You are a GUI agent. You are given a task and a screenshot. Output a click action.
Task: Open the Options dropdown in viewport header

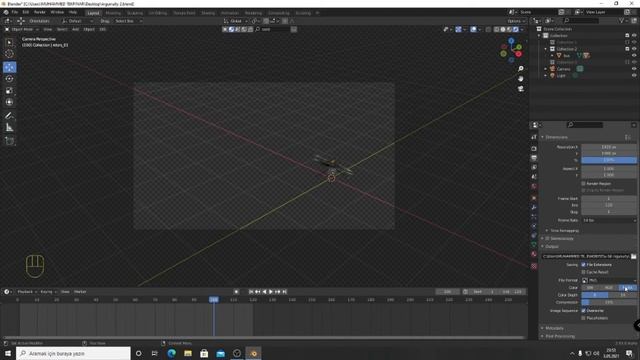point(516,21)
